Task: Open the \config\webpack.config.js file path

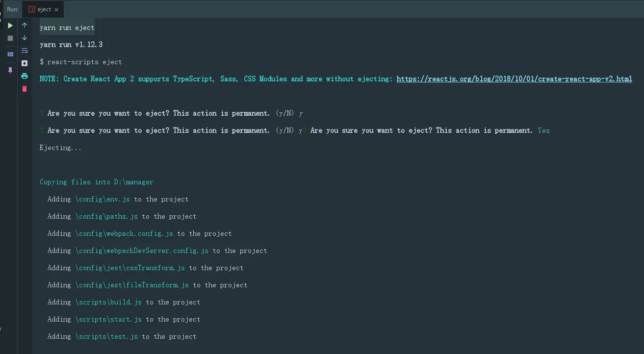Action: tap(124, 233)
